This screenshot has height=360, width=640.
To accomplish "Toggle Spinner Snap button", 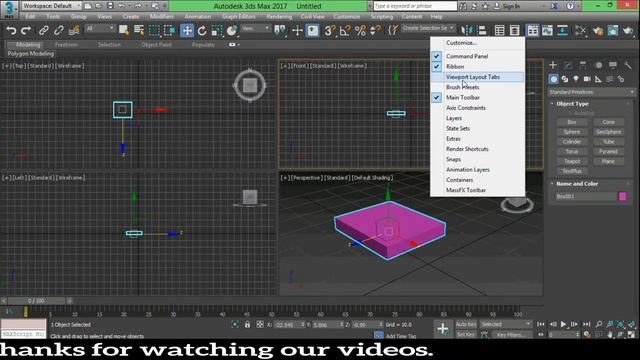I will click(x=375, y=30).
